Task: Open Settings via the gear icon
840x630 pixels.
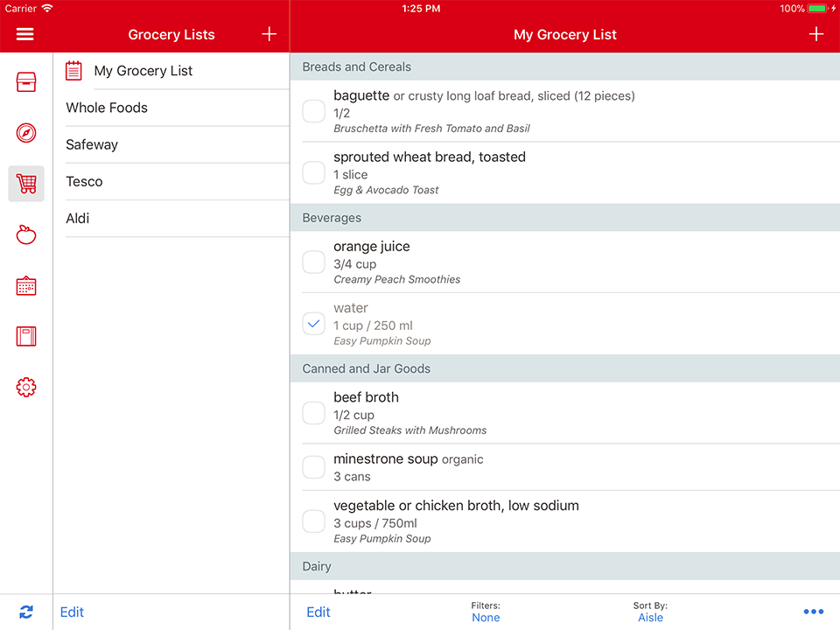Action: coord(25,387)
